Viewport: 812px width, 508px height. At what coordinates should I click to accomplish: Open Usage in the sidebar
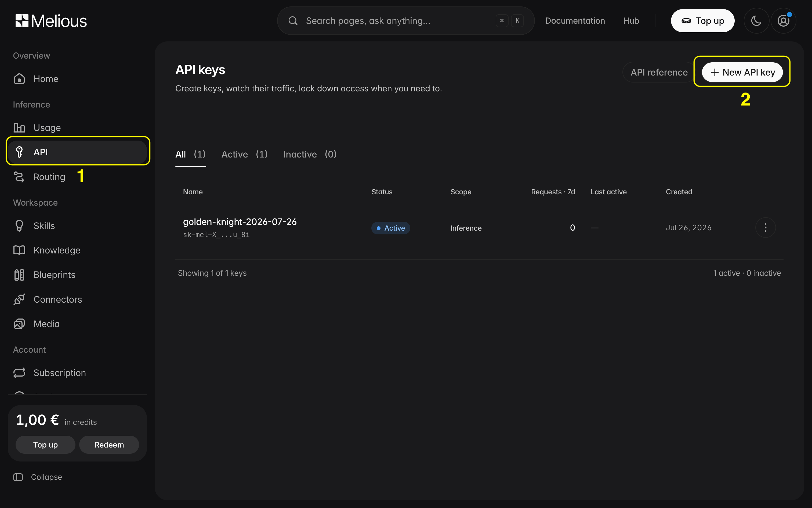click(x=77, y=128)
